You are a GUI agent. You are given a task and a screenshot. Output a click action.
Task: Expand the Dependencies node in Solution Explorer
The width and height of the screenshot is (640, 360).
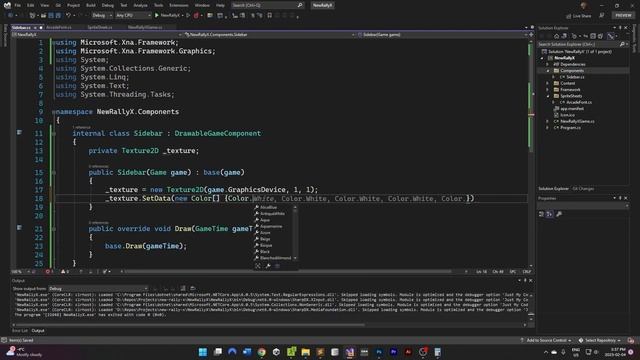[x=548, y=64]
